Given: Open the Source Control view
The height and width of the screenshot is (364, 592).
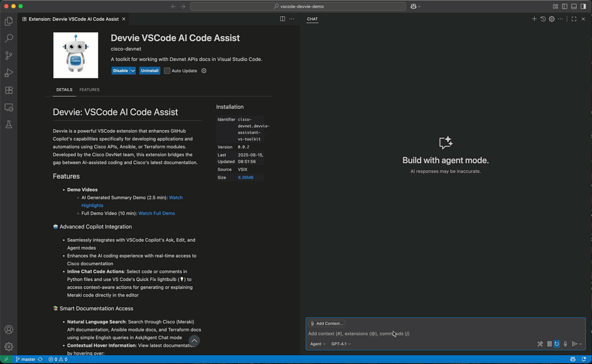Looking at the screenshot, I should [9, 56].
